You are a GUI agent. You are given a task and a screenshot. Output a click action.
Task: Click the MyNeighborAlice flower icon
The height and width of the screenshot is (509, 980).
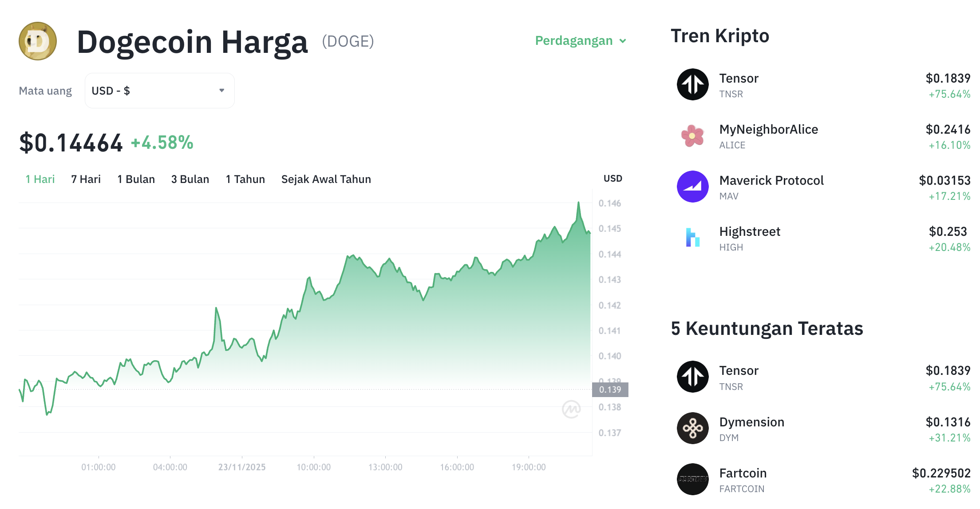(x=692, y=136)
